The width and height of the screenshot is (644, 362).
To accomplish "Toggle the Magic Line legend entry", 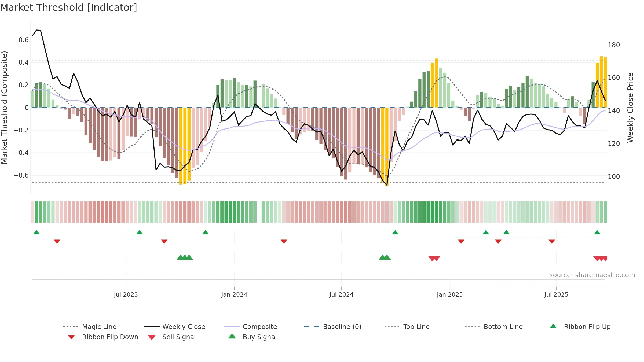I will coord(90,327).
